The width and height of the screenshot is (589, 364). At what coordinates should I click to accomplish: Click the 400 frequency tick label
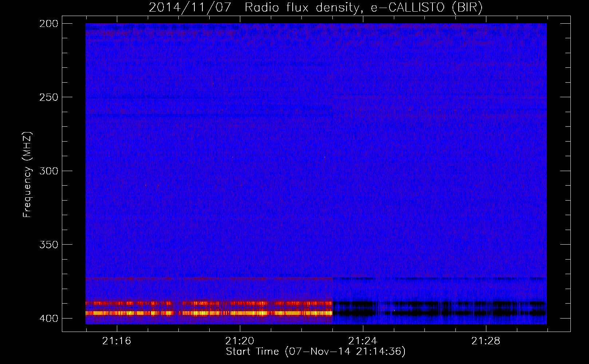pos(49,318)
